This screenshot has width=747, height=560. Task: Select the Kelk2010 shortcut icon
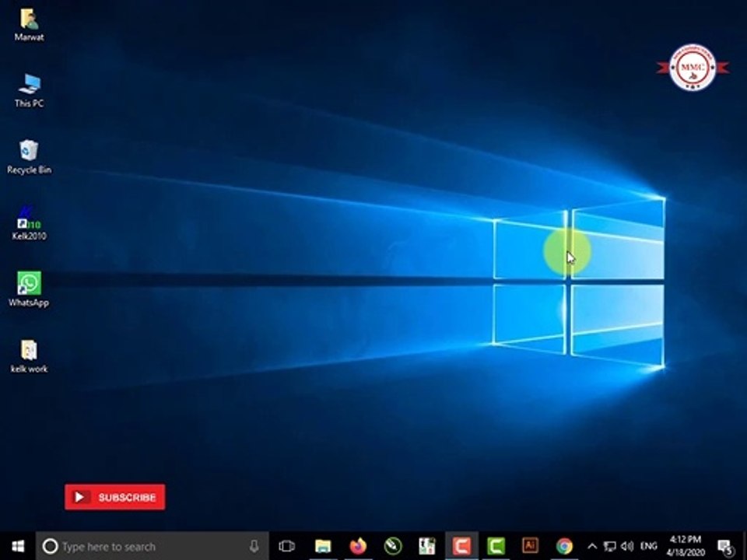pyautogui.click(x=29, y=223)
